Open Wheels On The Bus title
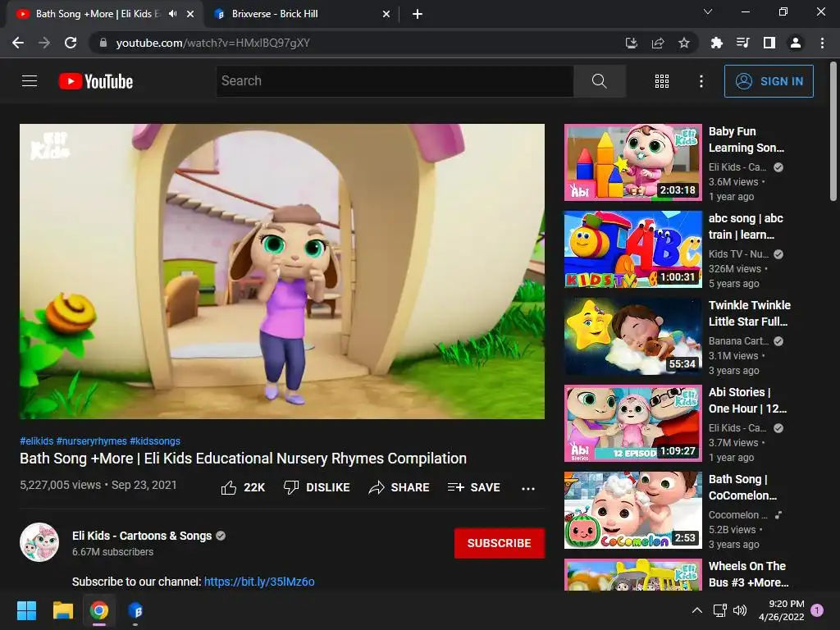Viewport: 840px width, 630px height. click(x=748, y=574)
